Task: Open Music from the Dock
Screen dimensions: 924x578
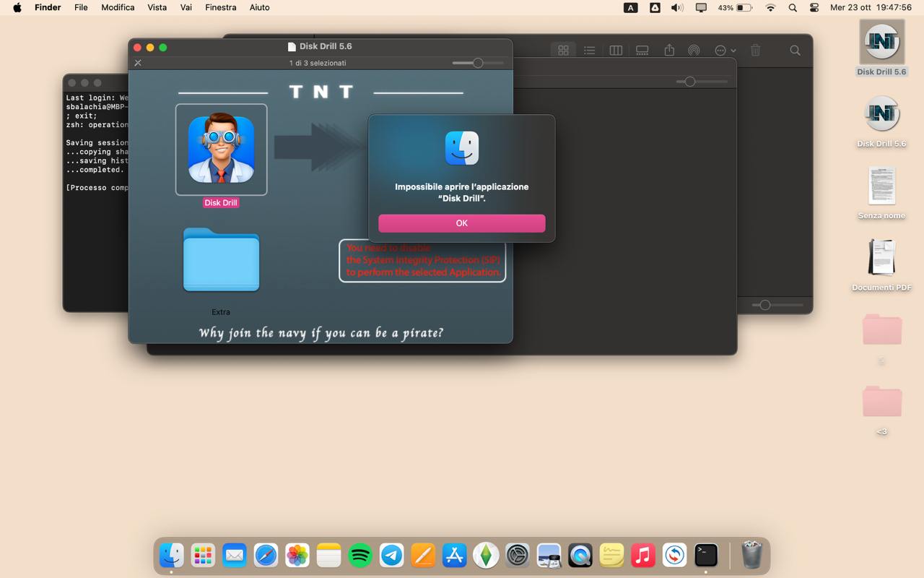Action: coord(643,555)
